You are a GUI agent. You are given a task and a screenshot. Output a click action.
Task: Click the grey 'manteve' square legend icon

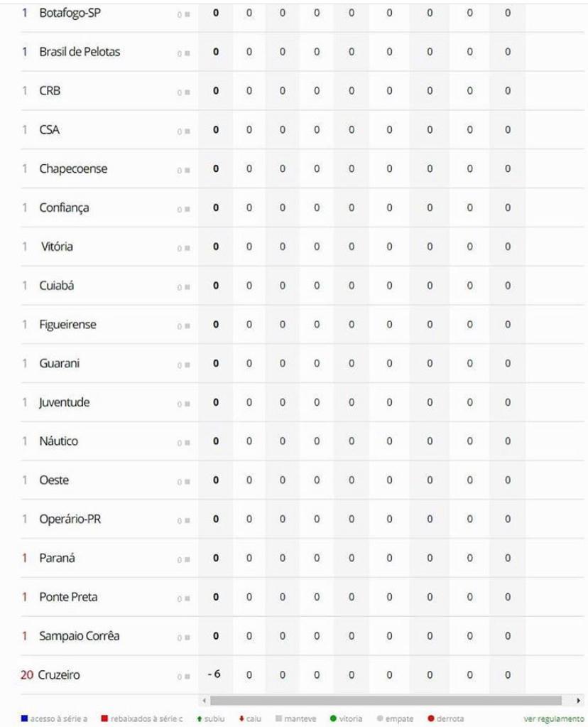[x=278, y=718]
